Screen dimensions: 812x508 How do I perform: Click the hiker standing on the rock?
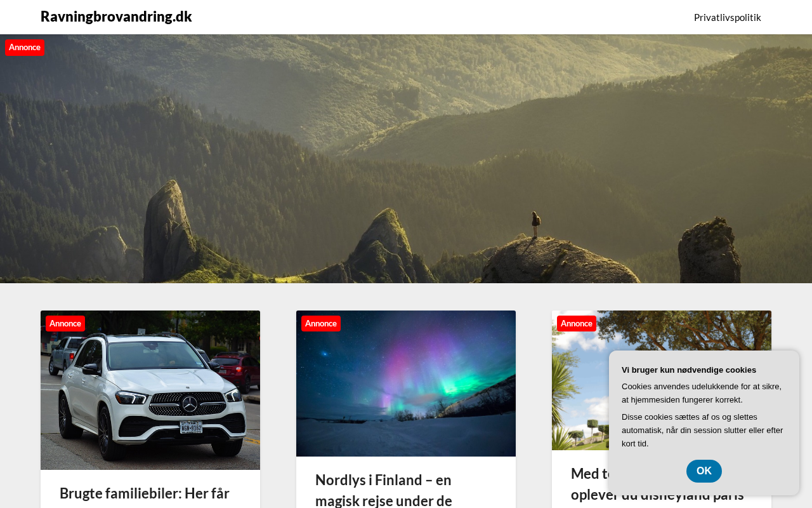[536, 224]
